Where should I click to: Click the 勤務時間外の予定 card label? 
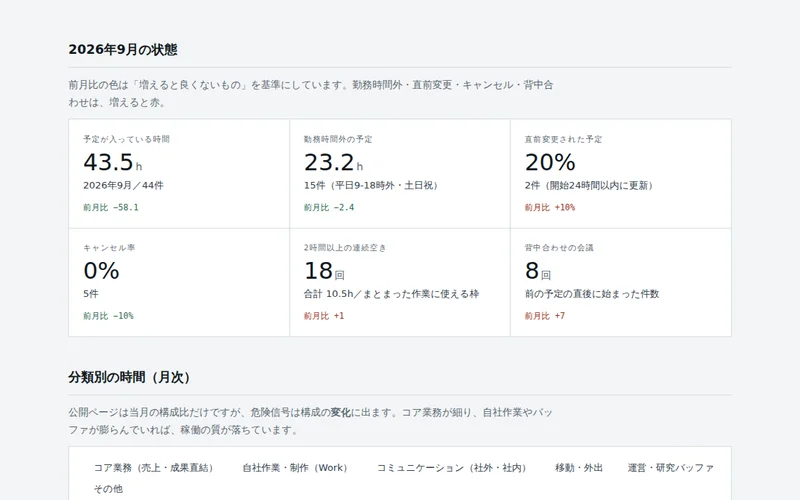tap(338, 139)
